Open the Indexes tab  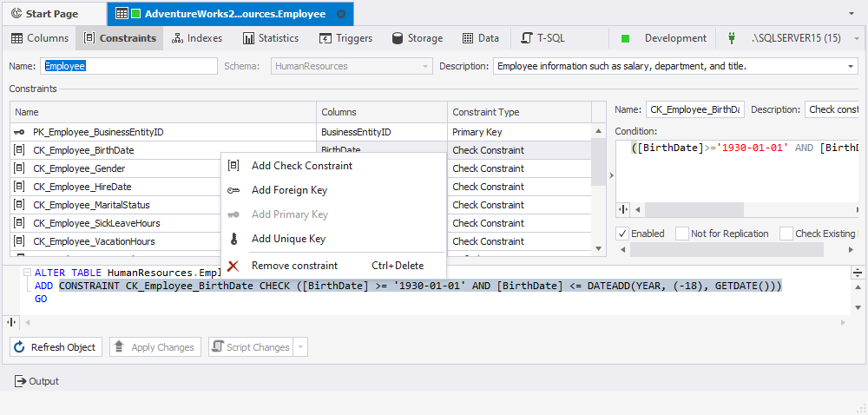coord(197,38)
